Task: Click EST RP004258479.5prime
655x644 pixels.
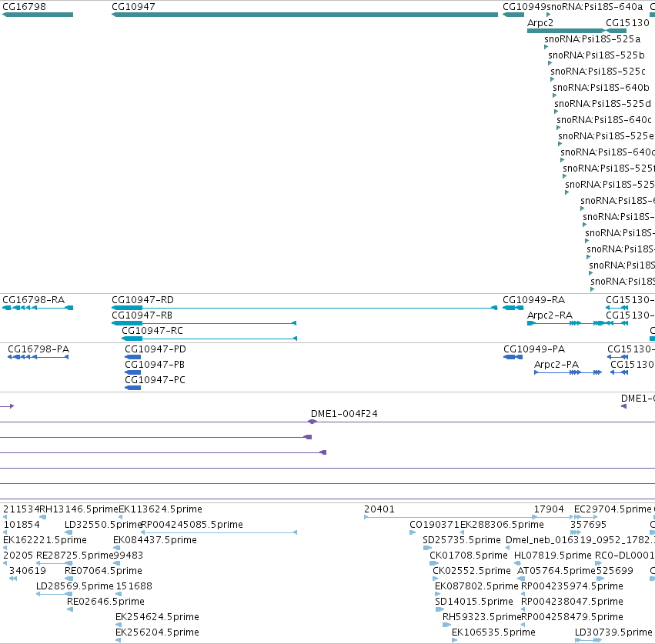Action: (573, 617)
